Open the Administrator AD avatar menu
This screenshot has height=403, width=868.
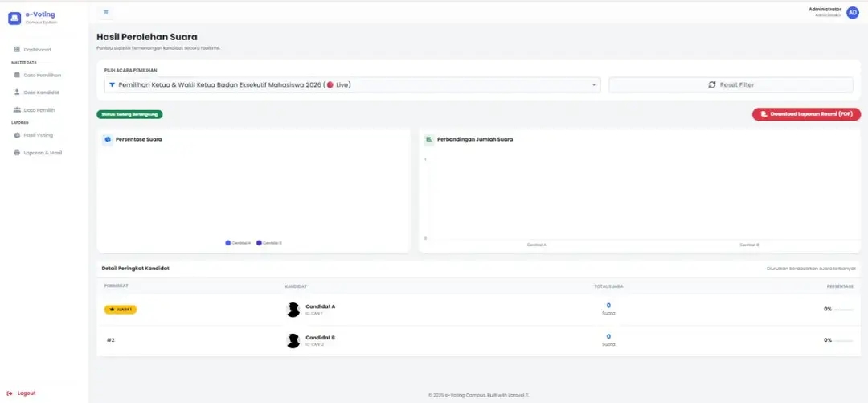853,13
